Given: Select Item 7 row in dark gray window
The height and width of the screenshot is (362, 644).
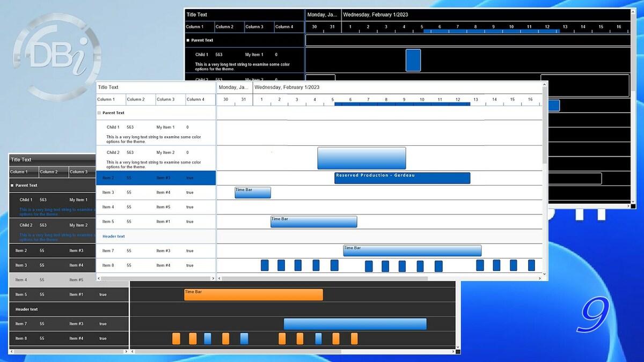Looking at the screenshot, I should [x=69, y=324].
